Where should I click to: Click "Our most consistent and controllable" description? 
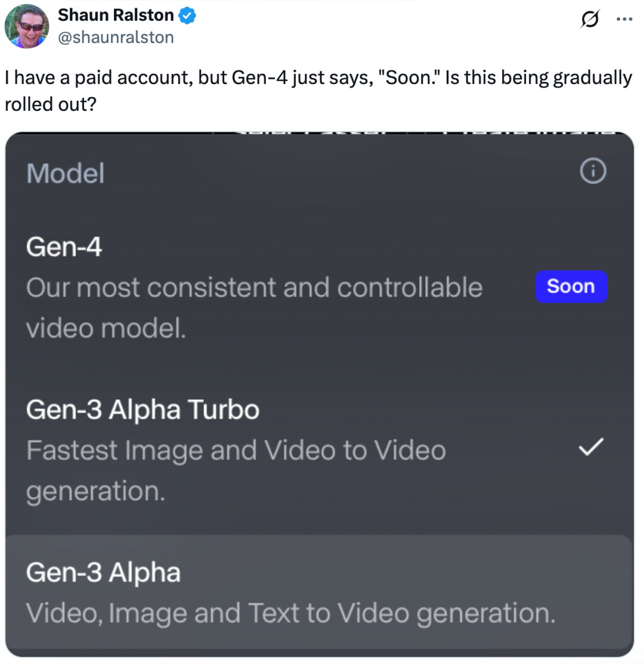[x=254, y=288]
